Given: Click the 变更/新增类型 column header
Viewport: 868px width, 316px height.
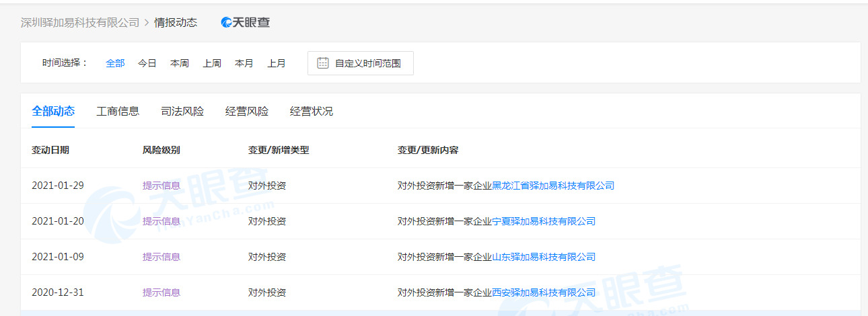Looking at the screenshot, I should pyautogui.click(x=279, y=150).
